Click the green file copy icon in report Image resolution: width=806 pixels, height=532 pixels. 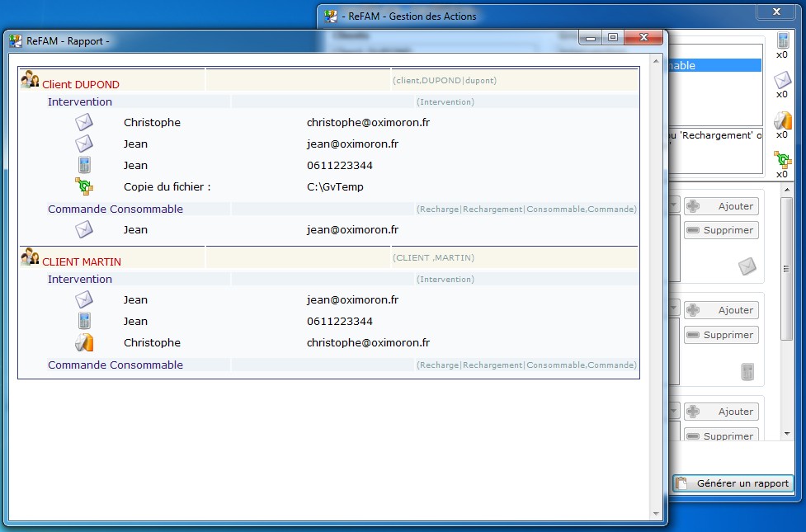point(84,186)
